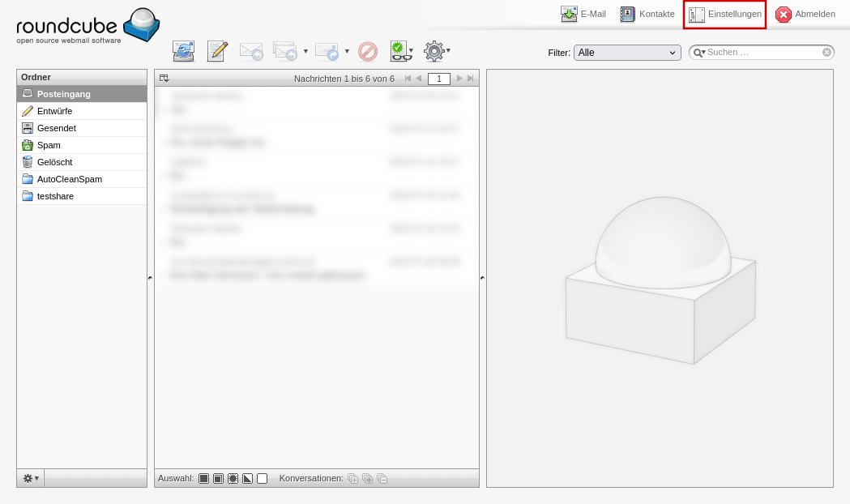Clear selection with the empty Auswahl box
Image resolution: width=850 pixels, height=504 pixels.
pos(262,479)
